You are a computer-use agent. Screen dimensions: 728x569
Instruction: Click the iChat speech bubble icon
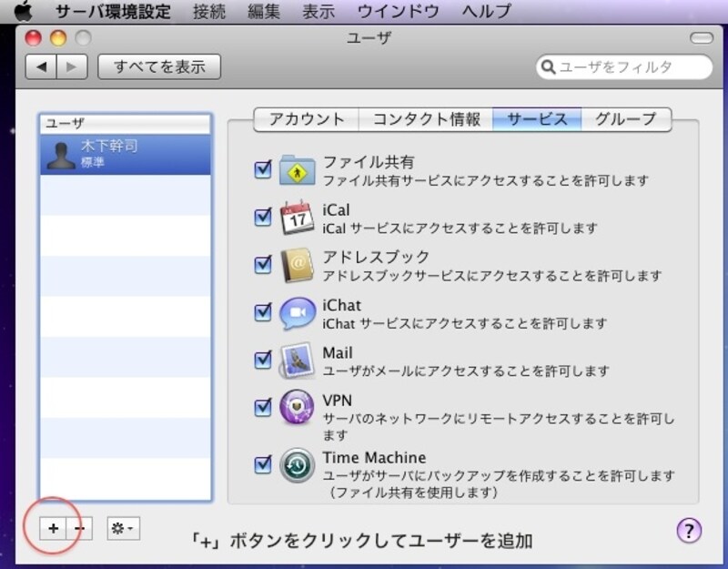coord(297,312)
